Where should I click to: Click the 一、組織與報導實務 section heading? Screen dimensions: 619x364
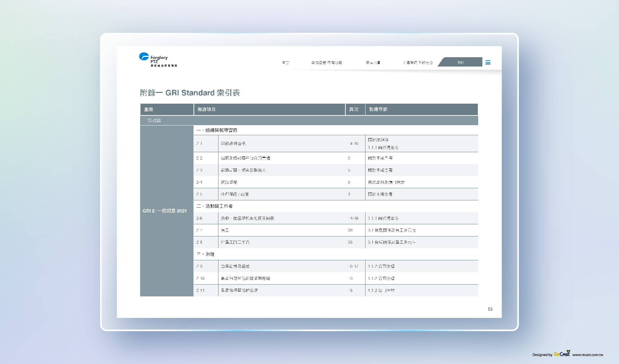tap(217, 130)
